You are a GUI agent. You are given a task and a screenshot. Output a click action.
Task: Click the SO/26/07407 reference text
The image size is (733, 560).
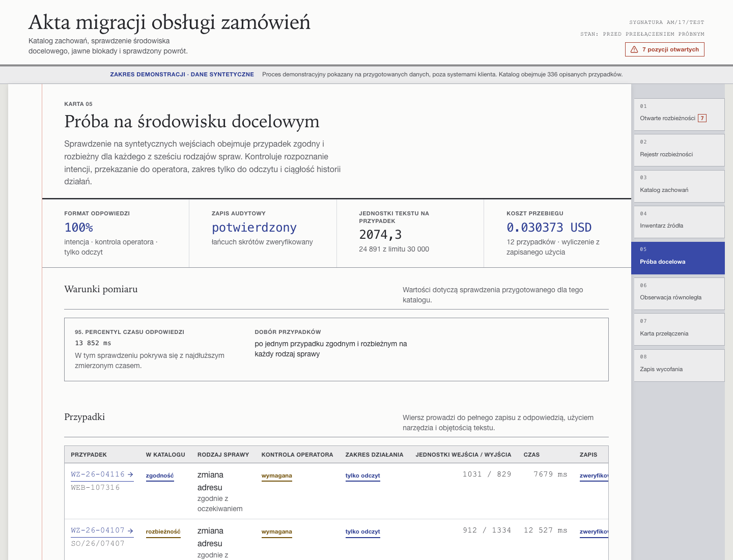coord(98,544)
